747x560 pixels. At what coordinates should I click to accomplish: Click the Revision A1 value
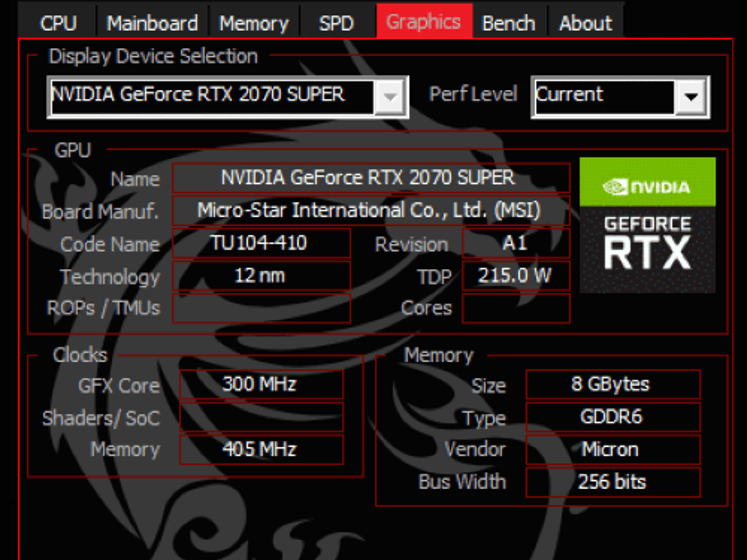[x=516, y=243]
